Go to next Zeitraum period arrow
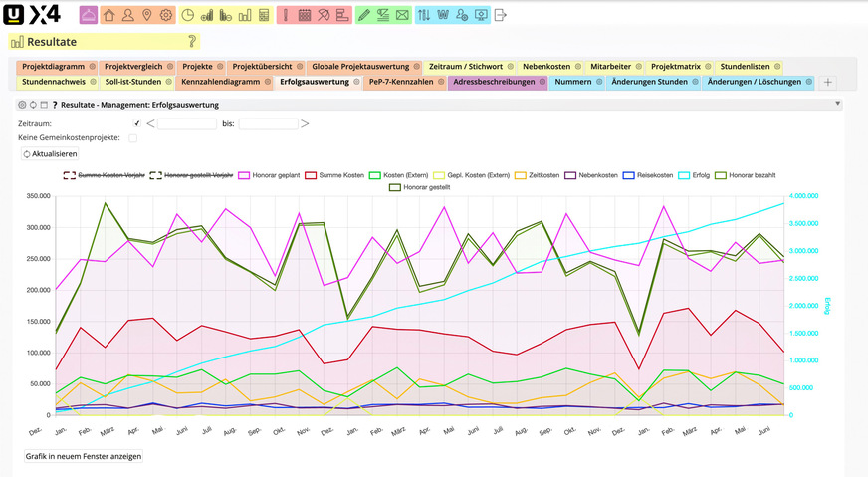 tap(305, 123)
